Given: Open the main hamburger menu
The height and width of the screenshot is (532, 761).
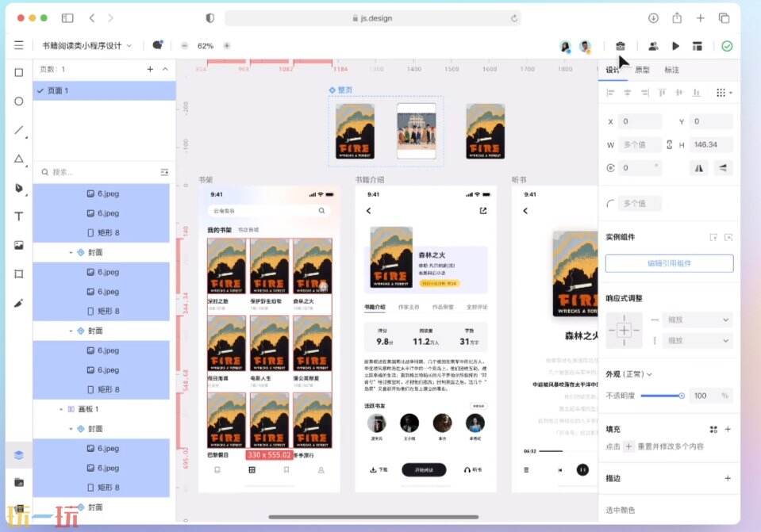Looking at the screenshot, I should 18,46.
